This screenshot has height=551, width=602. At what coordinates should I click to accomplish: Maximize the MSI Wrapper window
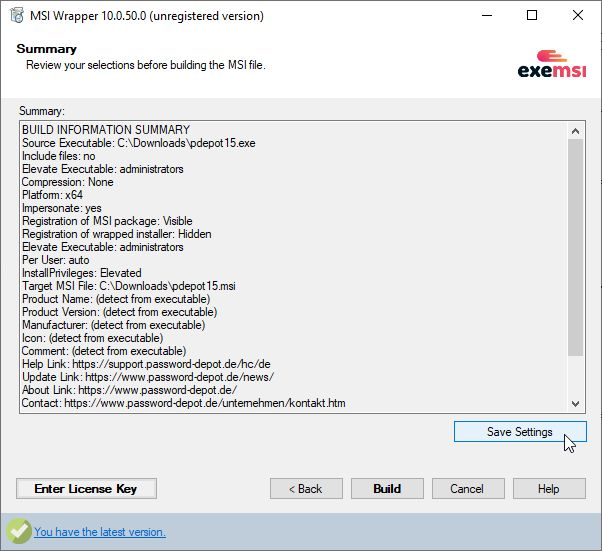[532, 16]
